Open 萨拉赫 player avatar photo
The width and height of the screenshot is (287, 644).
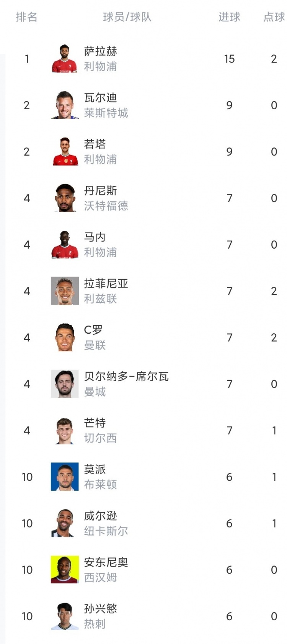click(x=65, y=59)
